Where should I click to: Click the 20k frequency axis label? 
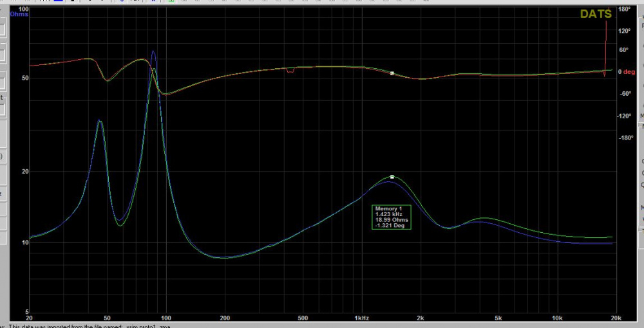point(615,318)
